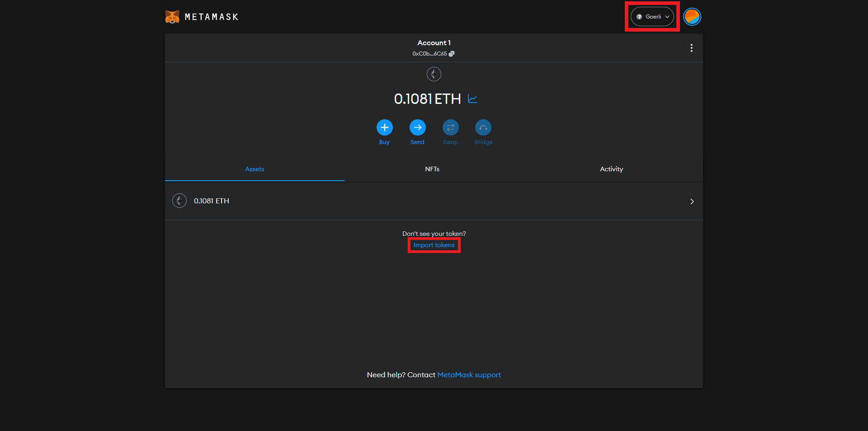Switch to the Assets tab
Viewport: 868px width, 431px height.
click(255, 169)
